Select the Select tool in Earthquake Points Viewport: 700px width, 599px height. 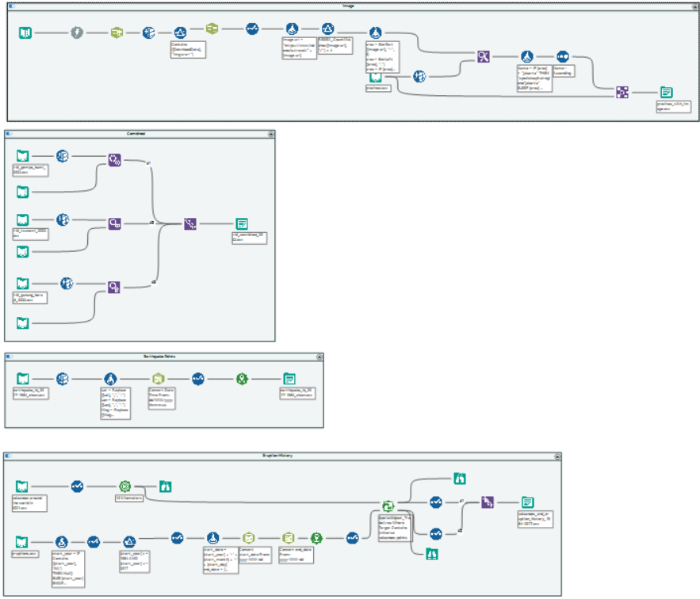(198, 379)
